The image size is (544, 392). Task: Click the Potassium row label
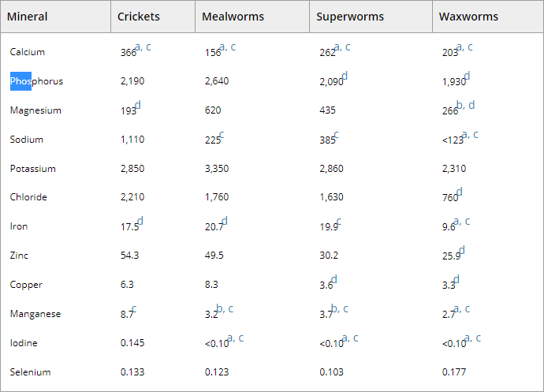pyautogui.click(x=33, y=169)
